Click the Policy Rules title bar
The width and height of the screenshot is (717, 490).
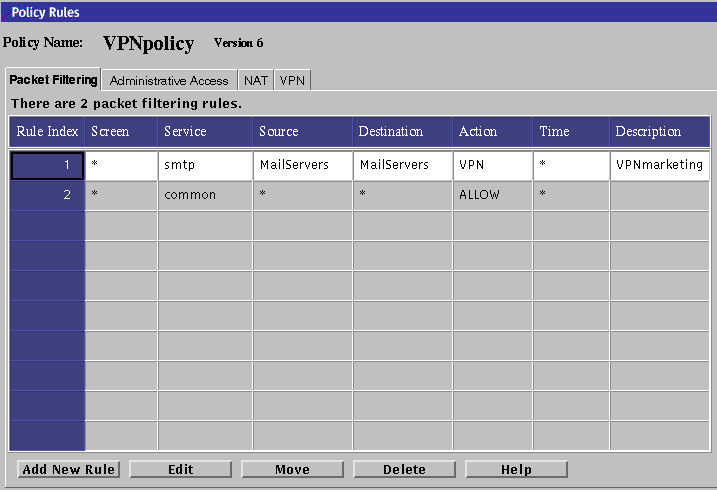coord(358,12)
